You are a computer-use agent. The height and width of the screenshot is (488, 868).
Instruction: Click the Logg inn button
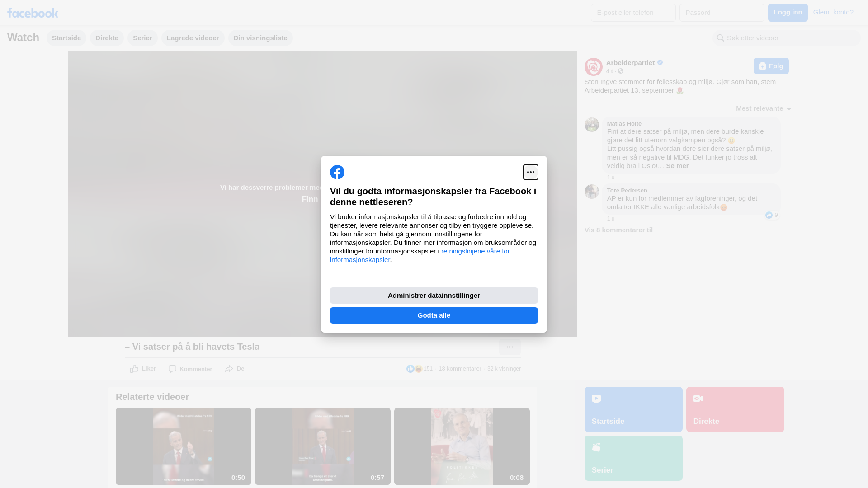pos(788,13)
